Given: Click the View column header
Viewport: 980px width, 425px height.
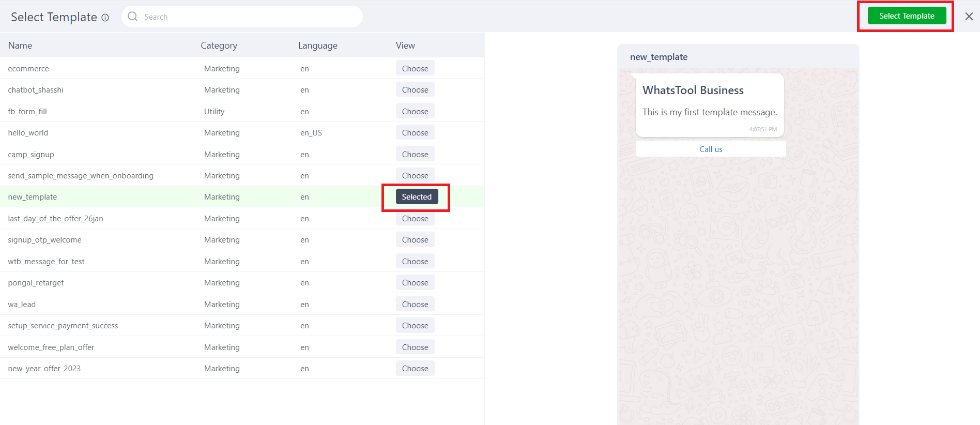Looking at the screenshot, I should [405, 45].
